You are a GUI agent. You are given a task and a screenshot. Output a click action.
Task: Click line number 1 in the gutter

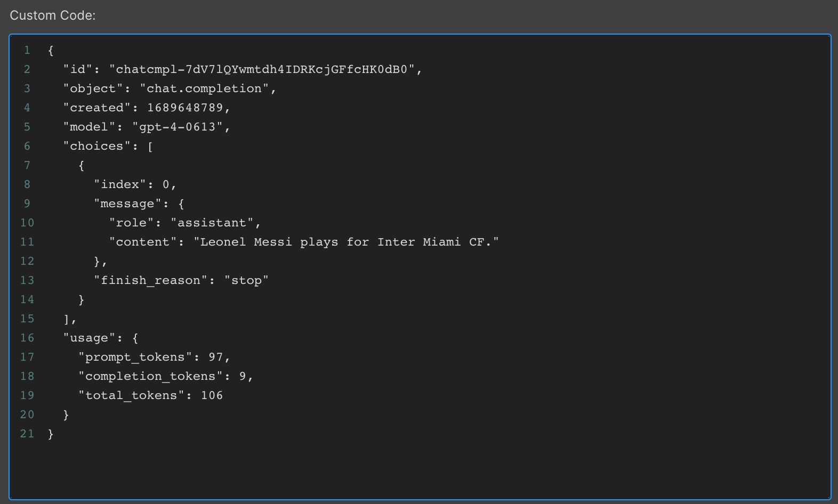coord(27,50)
